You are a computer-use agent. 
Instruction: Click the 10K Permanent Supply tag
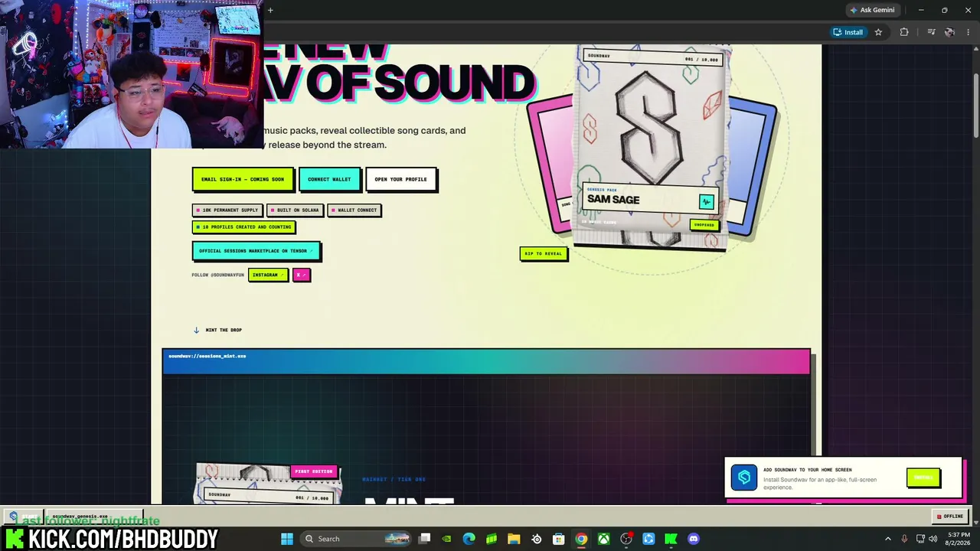[x=227, y=210]
